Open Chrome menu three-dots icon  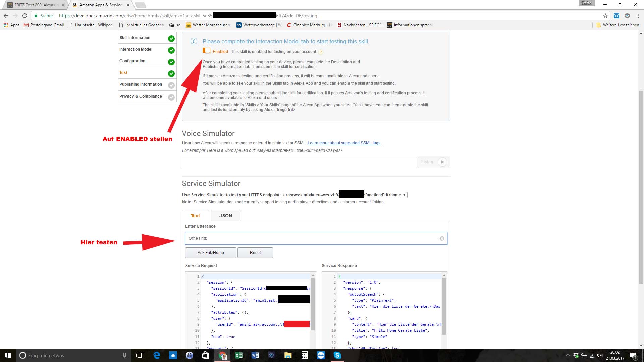pos(638,16)
